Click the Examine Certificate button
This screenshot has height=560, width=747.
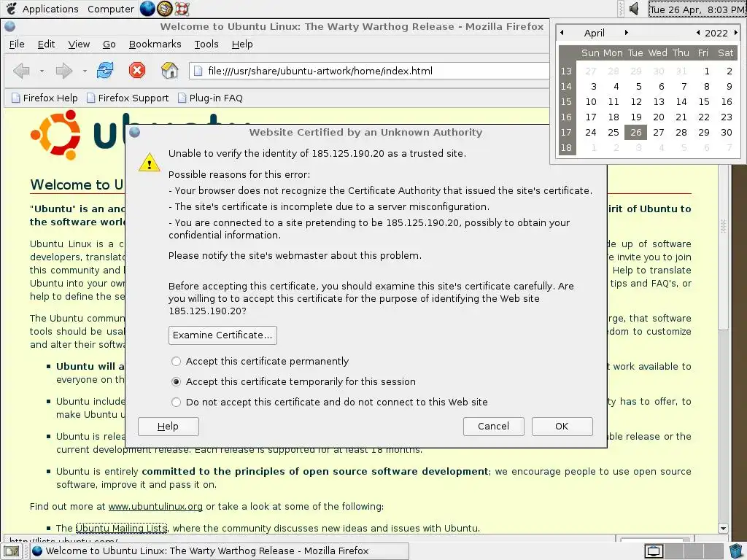pyautogui.click(x=222, y=335)
